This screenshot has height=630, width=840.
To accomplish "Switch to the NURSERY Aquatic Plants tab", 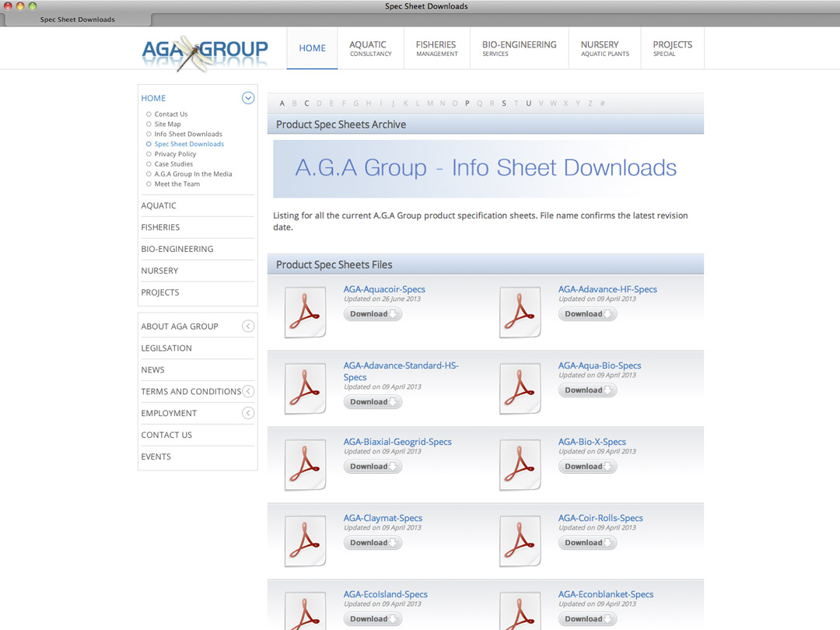I will [604, 48].
